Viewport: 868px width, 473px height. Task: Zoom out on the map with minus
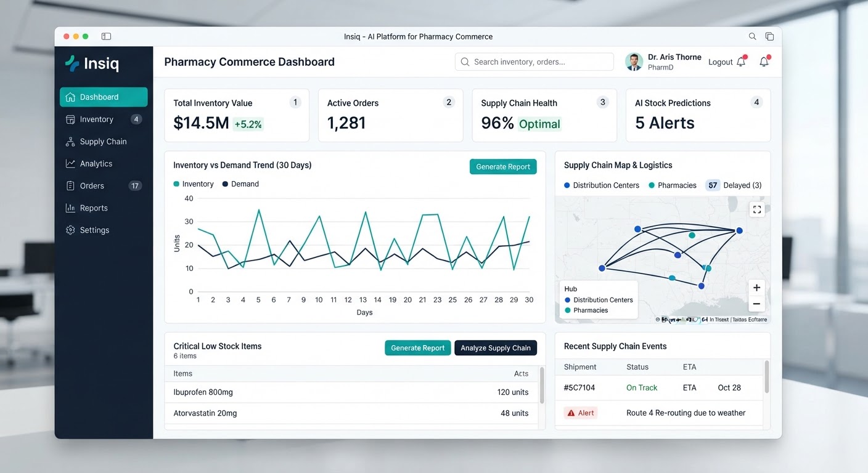click(x=756, y=304)
